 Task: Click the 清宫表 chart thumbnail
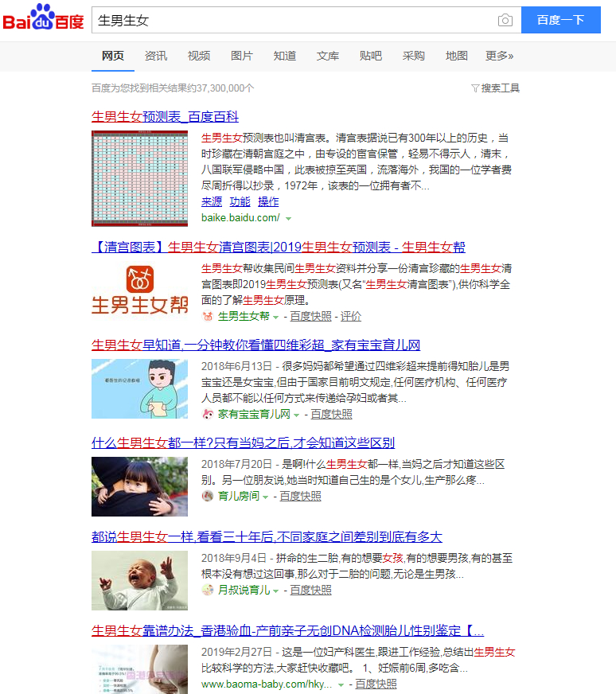pyautogui.click(x=139, y=178)
